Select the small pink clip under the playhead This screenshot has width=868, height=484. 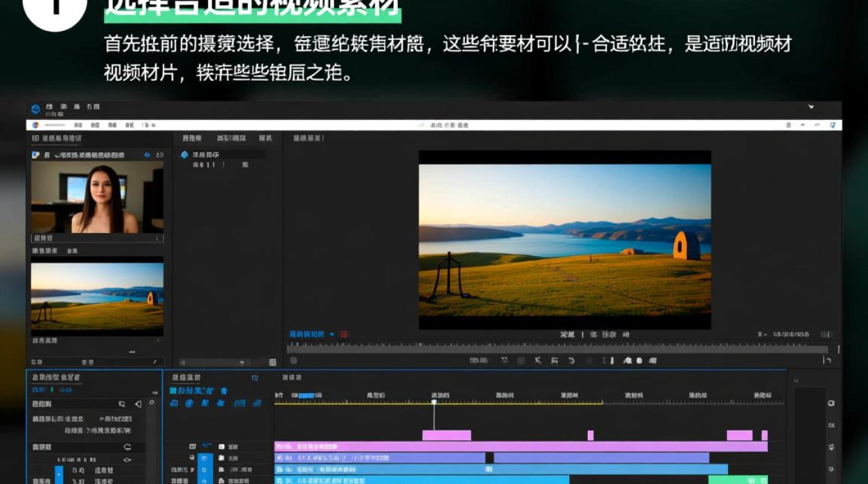pyautogui.click(x=446, y=436)
